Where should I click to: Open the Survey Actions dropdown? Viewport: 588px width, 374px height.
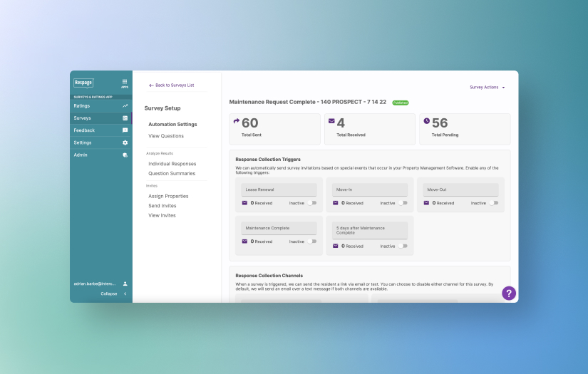[487, 88]
